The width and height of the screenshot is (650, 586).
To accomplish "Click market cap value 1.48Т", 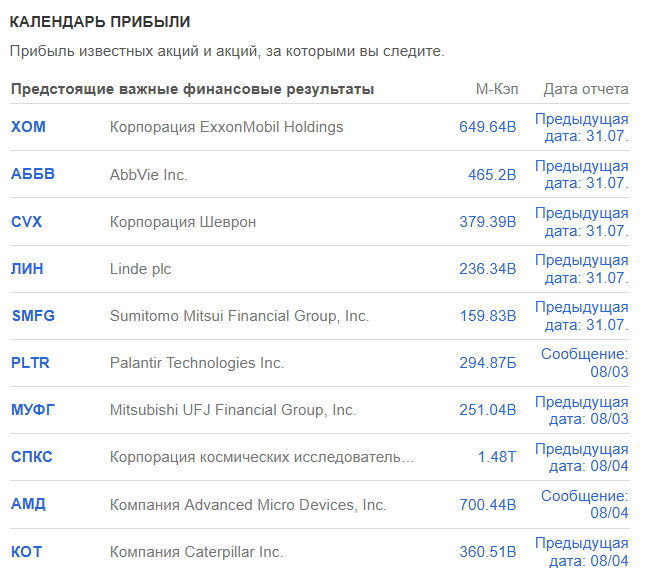I will coord(497,457).
